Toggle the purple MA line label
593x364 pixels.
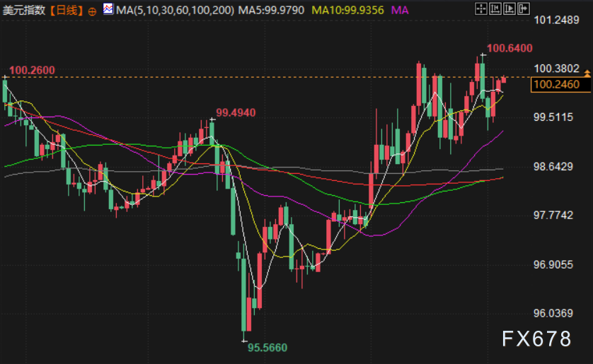(399, 10)
